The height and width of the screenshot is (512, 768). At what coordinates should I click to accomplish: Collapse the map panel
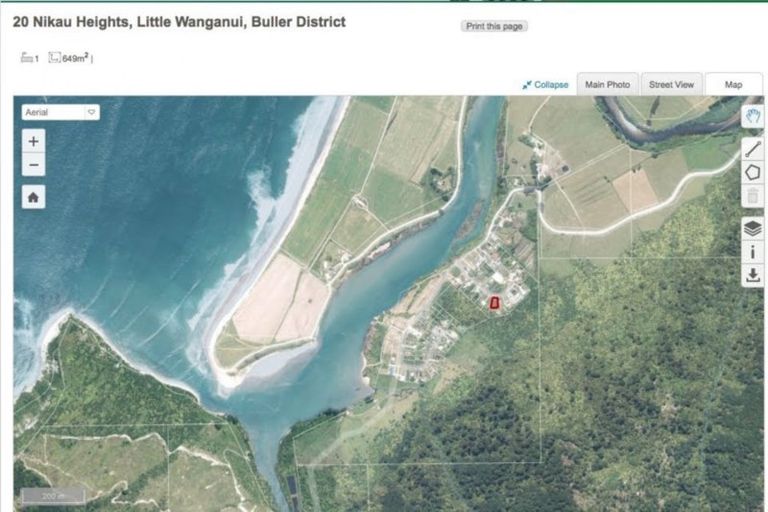tap(545, 85)
